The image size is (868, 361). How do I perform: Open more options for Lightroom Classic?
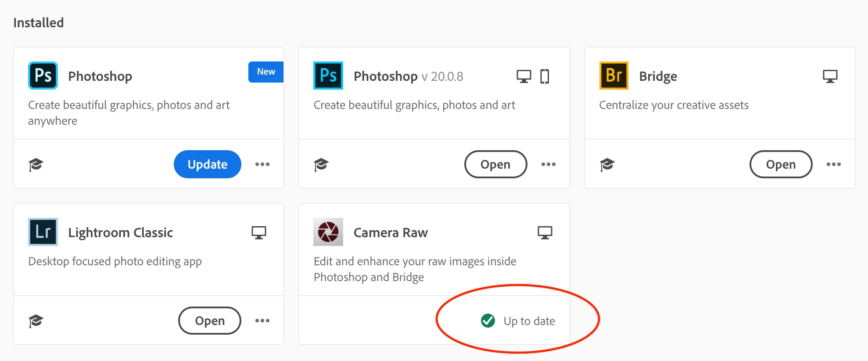click(x=262, y=321)
